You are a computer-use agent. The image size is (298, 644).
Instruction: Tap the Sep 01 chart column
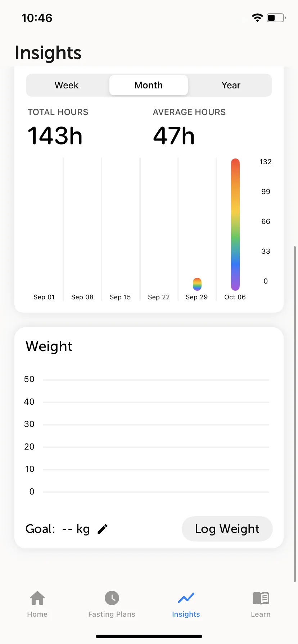click(x=44, y=229)
